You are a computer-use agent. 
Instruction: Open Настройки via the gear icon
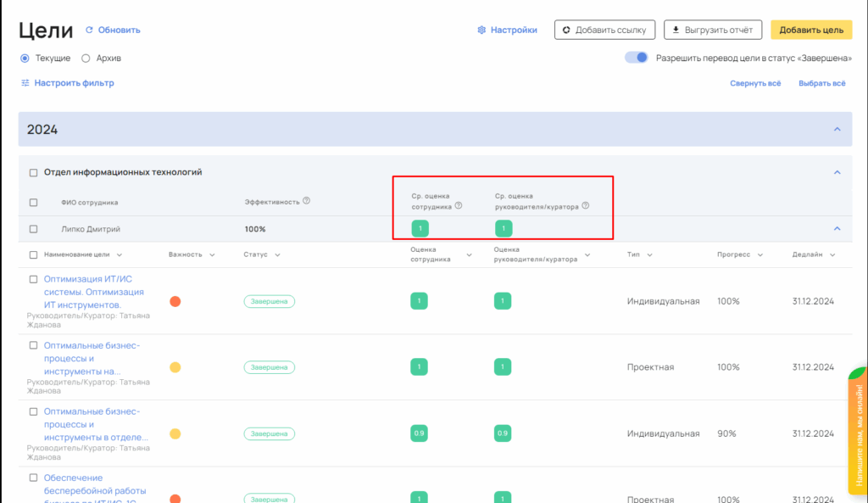click(x=481, y=31)
